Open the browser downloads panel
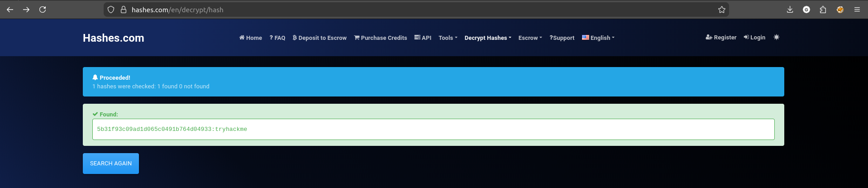Viewport: 868px width, 188px height. click(790, 10)
